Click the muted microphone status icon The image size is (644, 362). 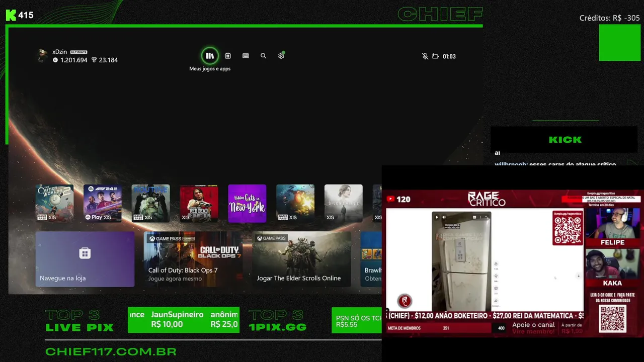pyautogui.click(x=425, y=56)
